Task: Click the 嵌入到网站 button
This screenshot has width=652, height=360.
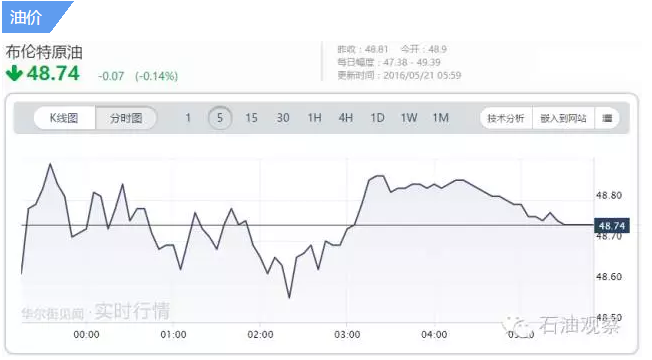Action: [563, 118]
